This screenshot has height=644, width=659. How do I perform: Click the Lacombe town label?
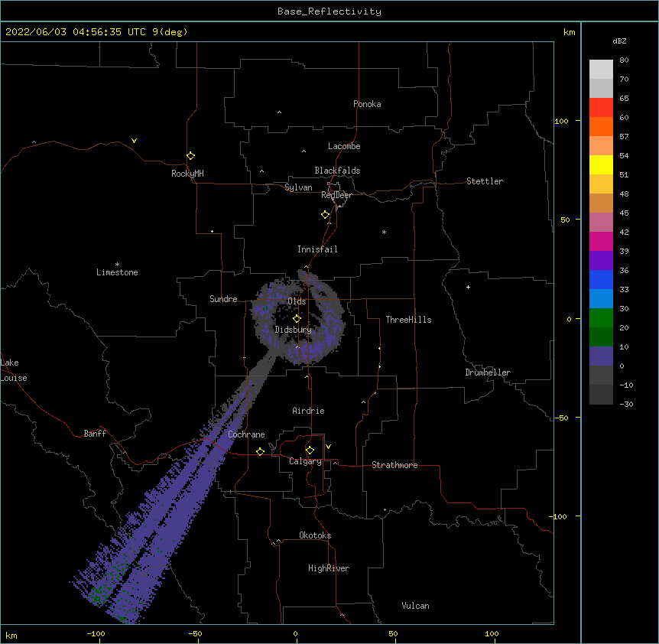[x=344, y=146]
